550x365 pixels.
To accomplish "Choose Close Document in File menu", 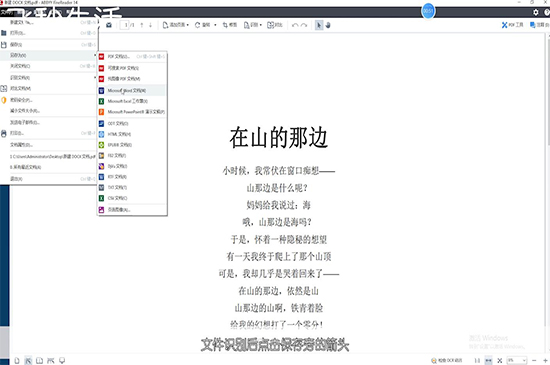I will [49, 66].
